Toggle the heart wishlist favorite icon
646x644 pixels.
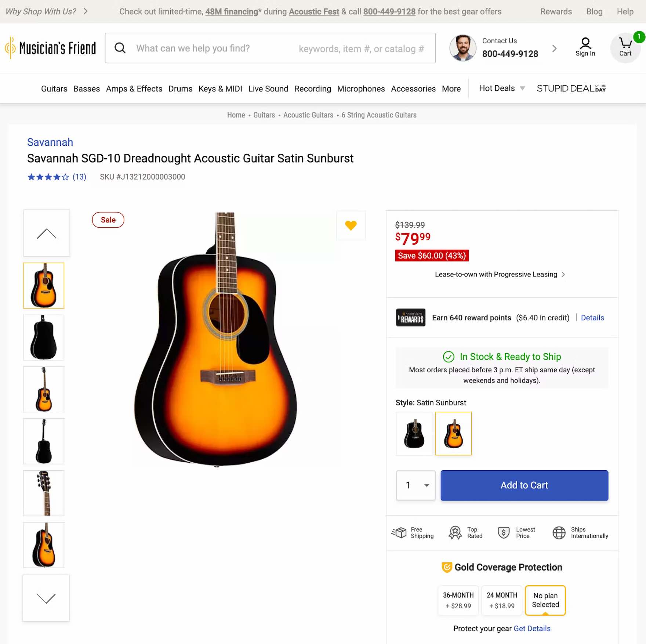point(351,225)
